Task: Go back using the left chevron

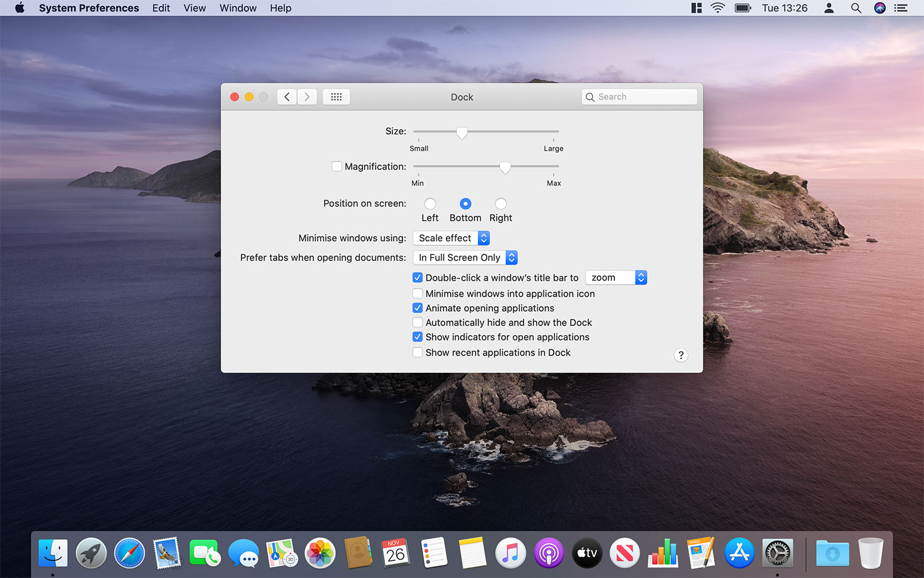Action: (287, 97)
